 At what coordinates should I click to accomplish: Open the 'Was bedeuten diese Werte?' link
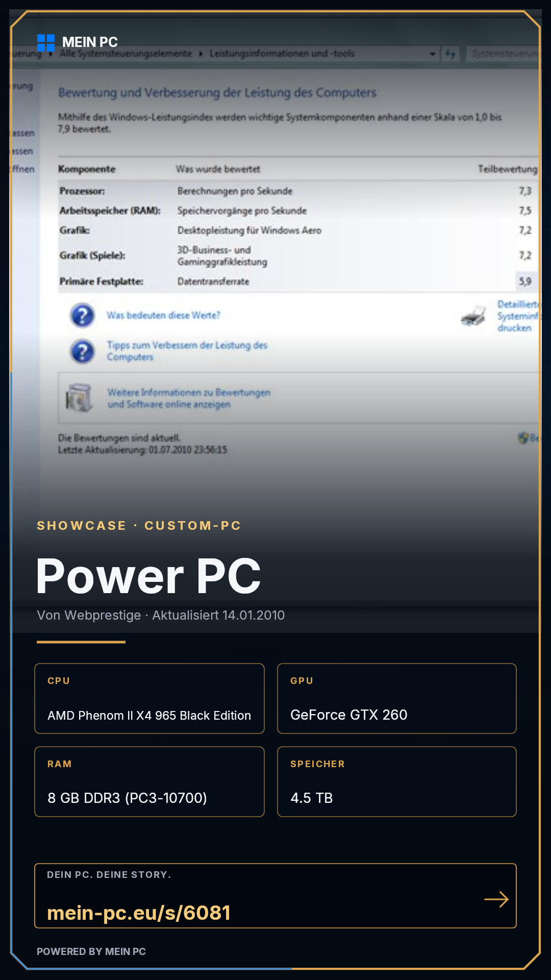(x=163, y=315)
